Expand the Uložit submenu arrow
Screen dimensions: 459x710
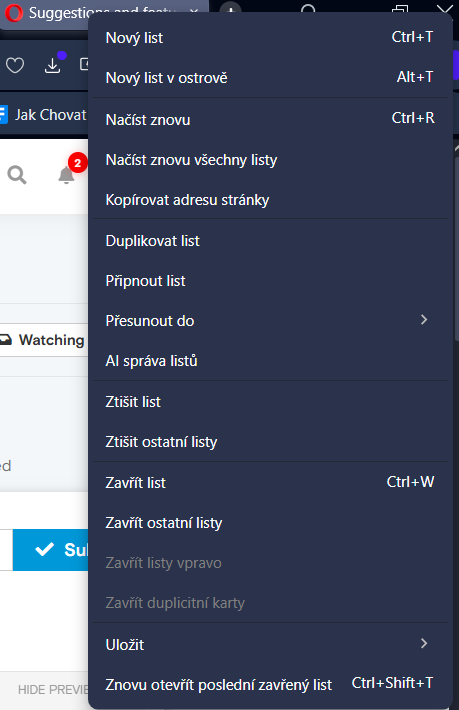click(424, 643)
